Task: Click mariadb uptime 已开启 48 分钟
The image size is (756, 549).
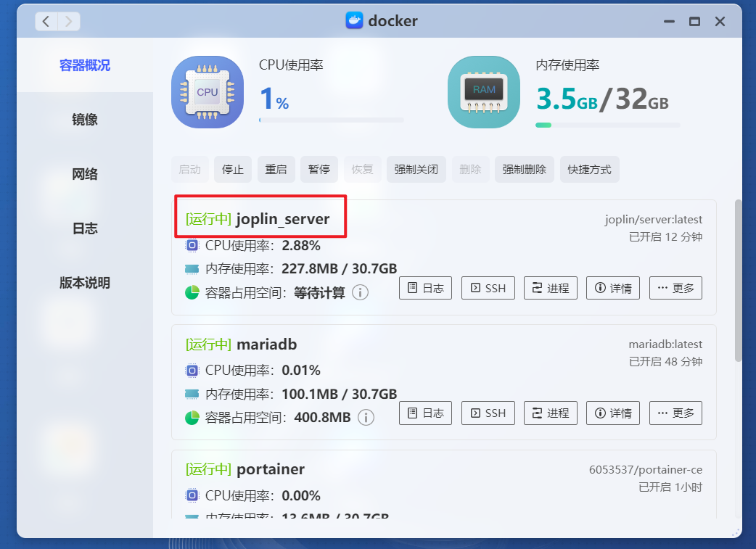Action: 665,361
